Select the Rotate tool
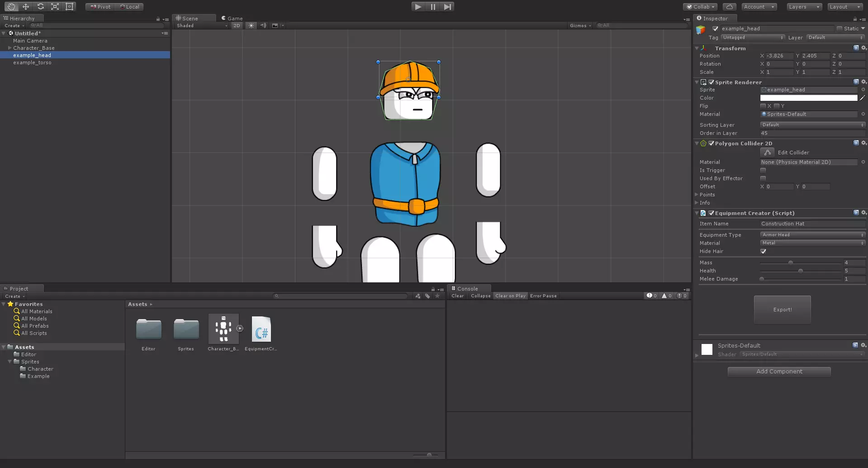 (x=40, y=7)
